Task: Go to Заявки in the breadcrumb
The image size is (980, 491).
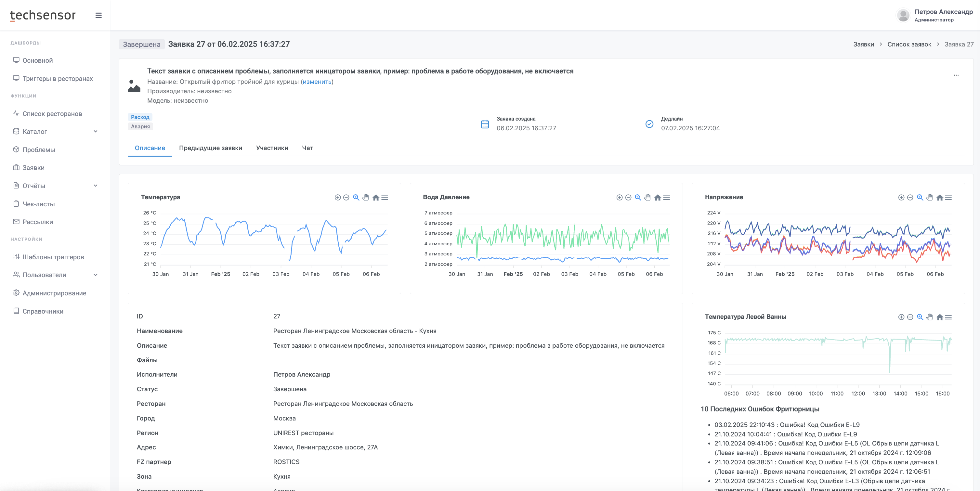Action: [x=863, y=44]
